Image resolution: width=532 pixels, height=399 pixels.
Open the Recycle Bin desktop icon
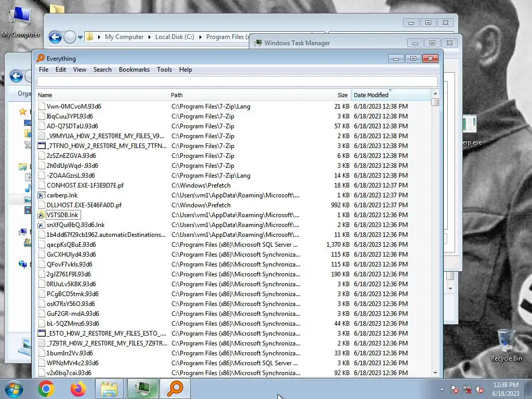pyautogui.click(x=506, y=345)
